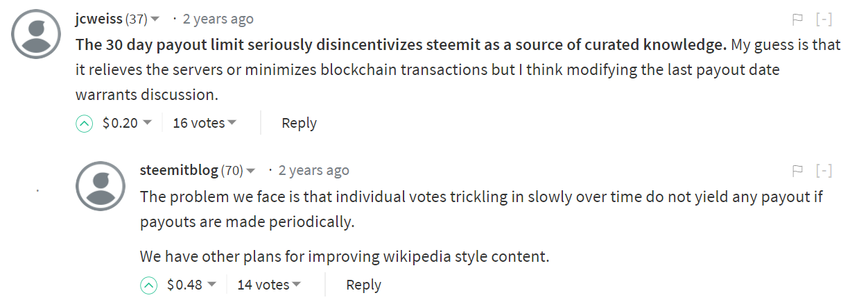Reply to steemitblog's comment
This screenshot has height=300, width=868.
pos(363,284)
